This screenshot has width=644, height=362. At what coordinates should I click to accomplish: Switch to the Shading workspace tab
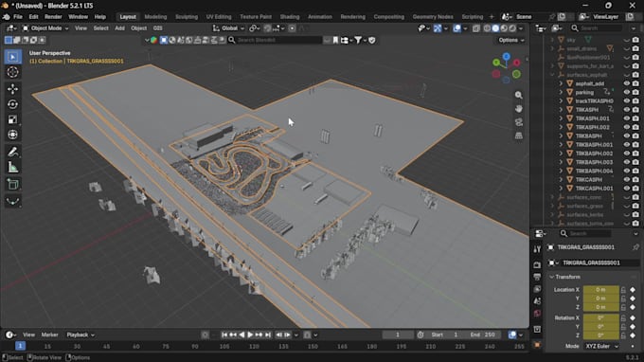(290, 17)
